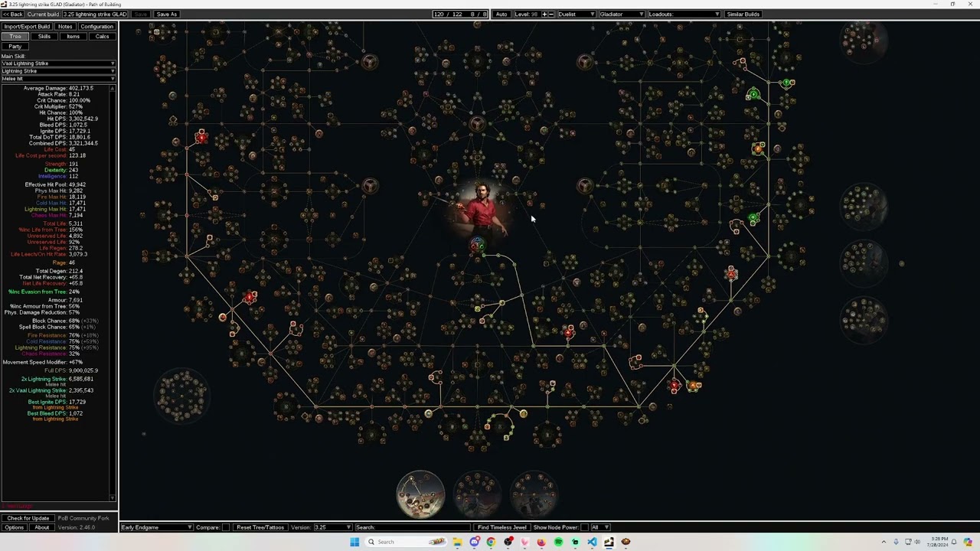Click Find Timeless Jewel button
Screen dimensions: 980x551
(x=502, y=527)
